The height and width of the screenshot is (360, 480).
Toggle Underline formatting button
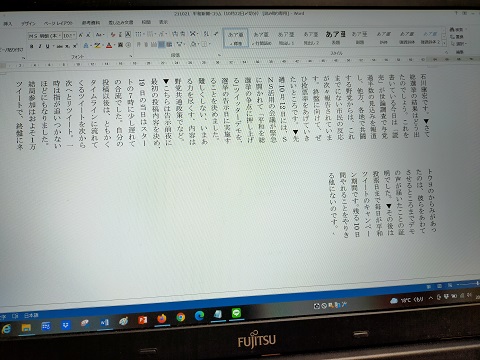tap(47, 46)
